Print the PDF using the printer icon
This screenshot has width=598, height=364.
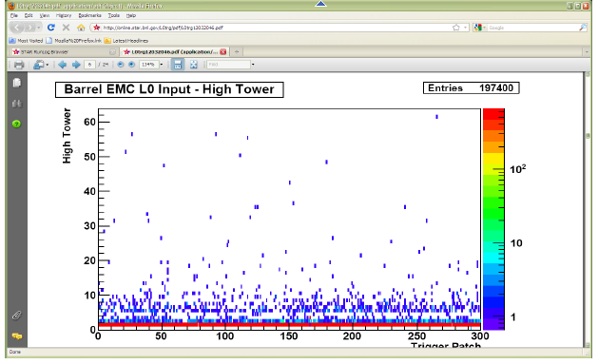19,65
